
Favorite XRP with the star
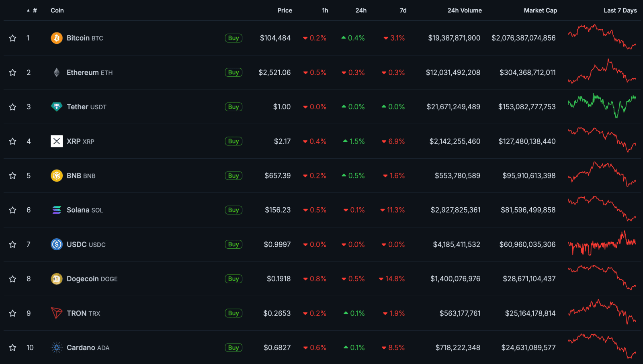[12, 141]
